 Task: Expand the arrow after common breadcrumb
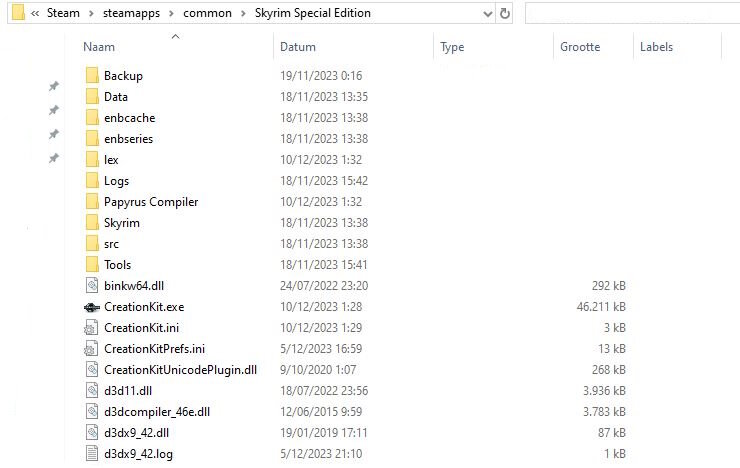click(x=243, y=14)
